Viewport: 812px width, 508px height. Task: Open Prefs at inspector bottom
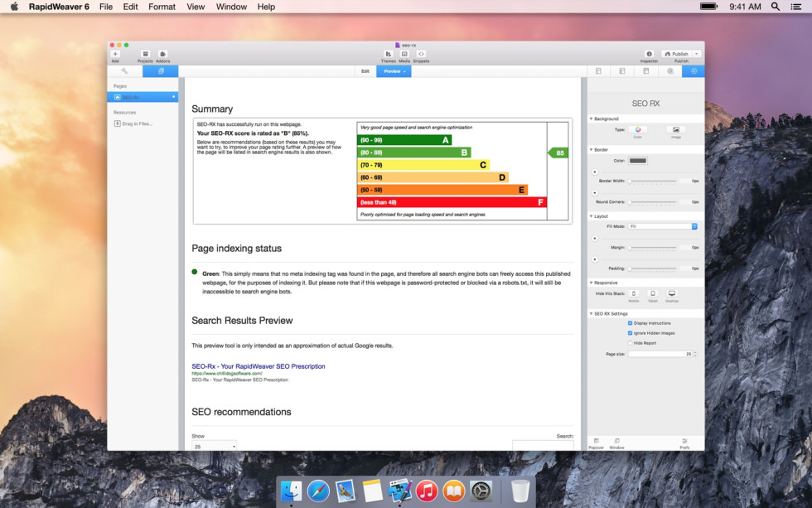[684, 442]
